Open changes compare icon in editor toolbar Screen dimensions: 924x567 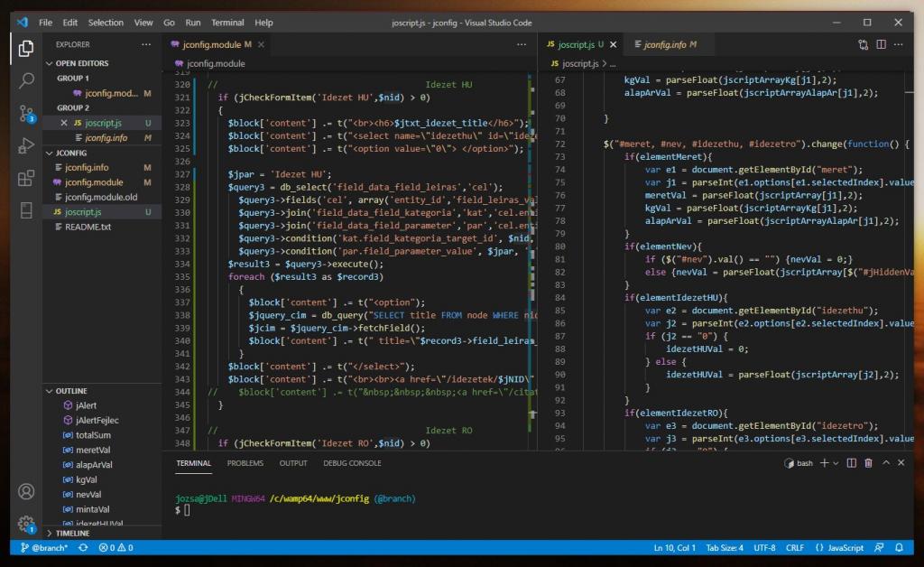[863, 43]
